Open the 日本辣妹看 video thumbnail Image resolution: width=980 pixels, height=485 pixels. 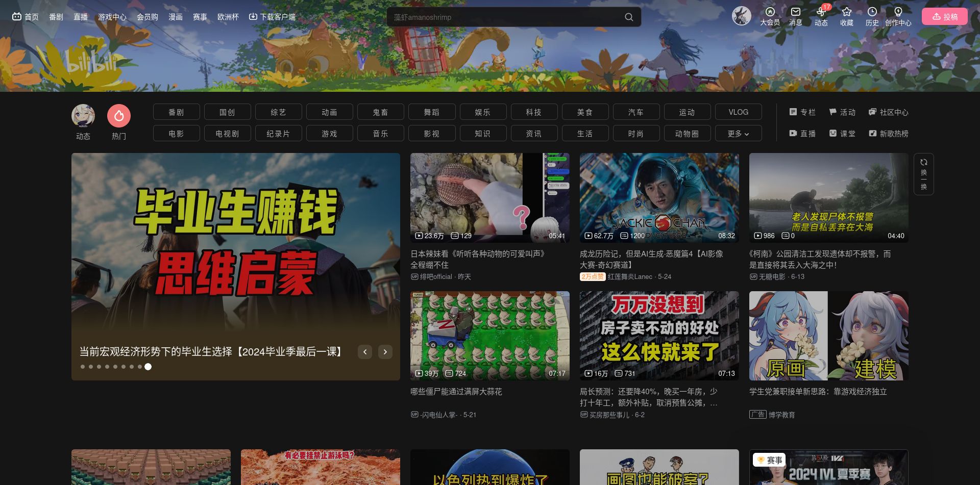490,197
